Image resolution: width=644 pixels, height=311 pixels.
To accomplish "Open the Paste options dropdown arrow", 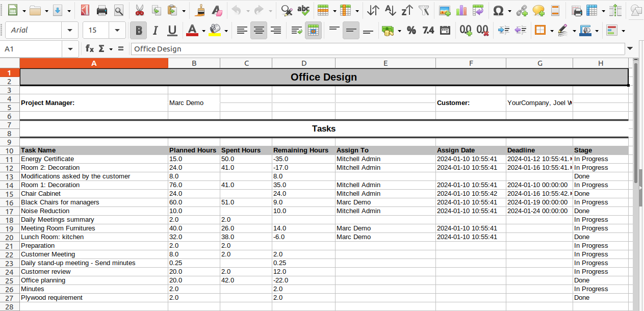I will (x=184, y=10).
